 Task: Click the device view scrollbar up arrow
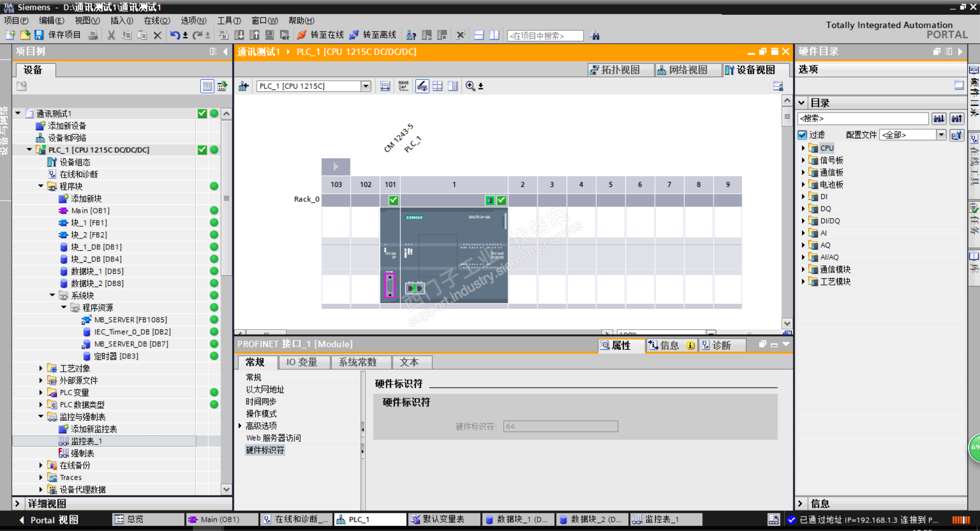click(787, 101)
